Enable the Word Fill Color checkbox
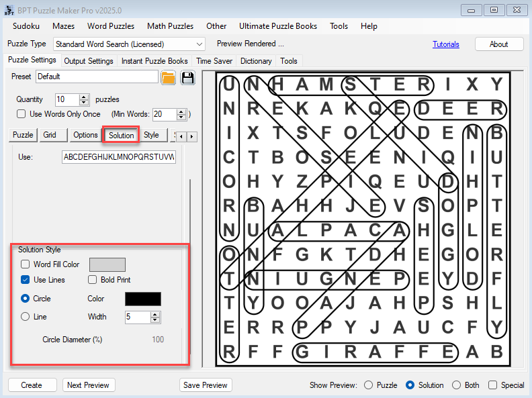This screenshot has width=532, height=398. point(26,264)
